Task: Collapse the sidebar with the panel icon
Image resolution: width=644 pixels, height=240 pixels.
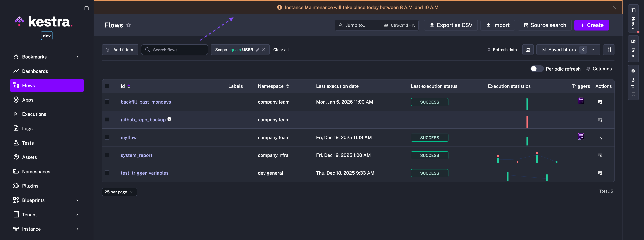Action: point(87,8)
